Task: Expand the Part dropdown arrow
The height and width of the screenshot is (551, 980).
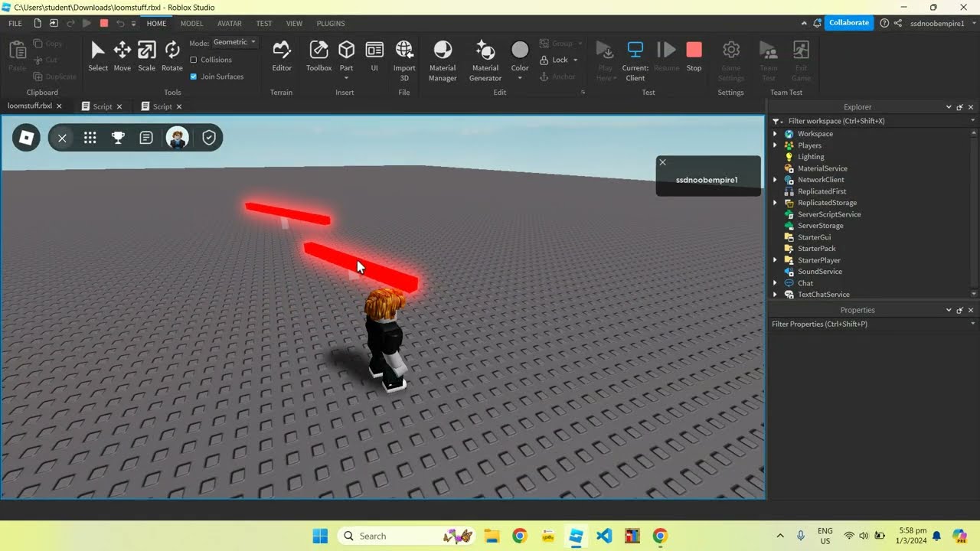Action: pos(346,77)
